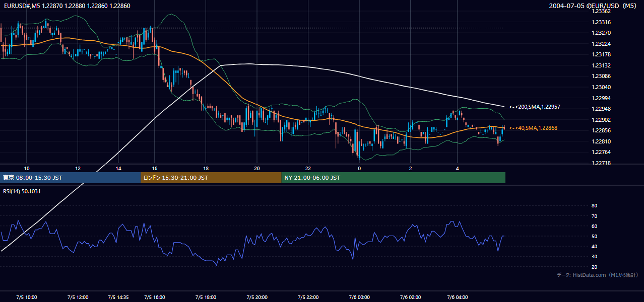Click price level 1.23224 on axis

point(601,44)
